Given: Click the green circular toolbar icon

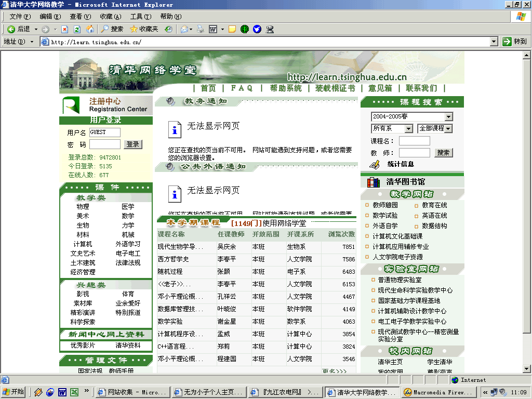Looking at the screenshot, I should [x=245, y=30].
